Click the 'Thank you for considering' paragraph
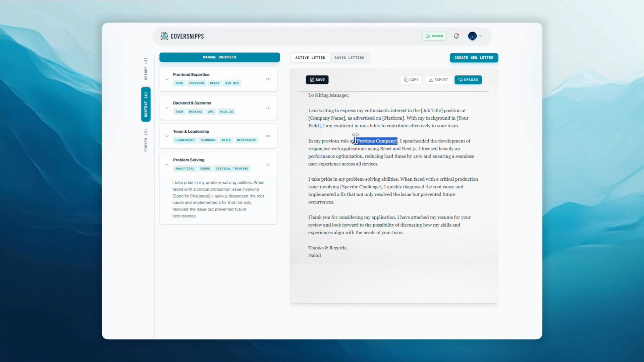This screenshot has width=644, height=362. 389,225
